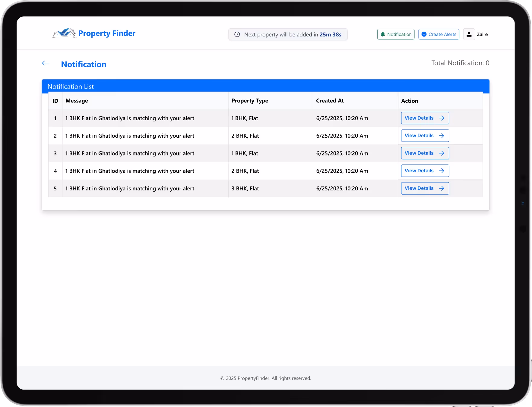Click arrow icon in row 5 View Details
Image resolution: width=532 pixels, height=407 pixels.
pyautogui.click(x=442, y=188)
